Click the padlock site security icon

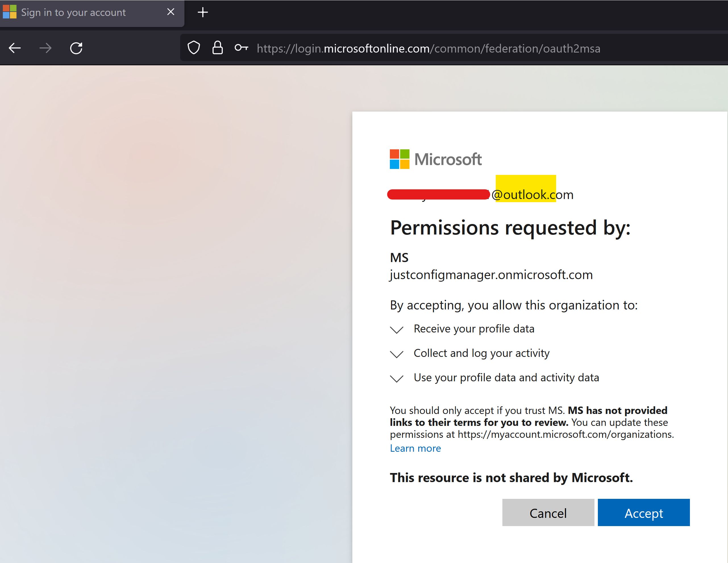tap(217, 48)
